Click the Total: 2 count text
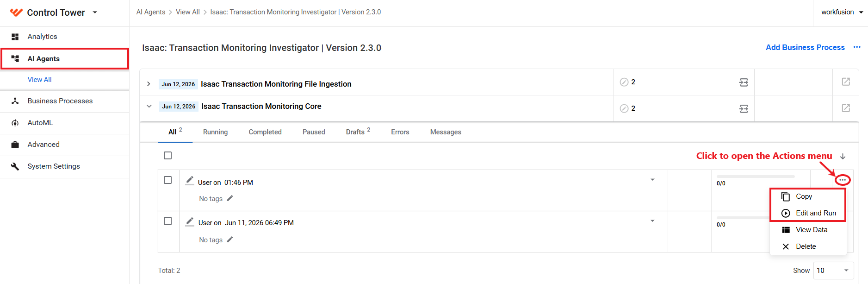The image size is (868, 284). coord(169,271)
